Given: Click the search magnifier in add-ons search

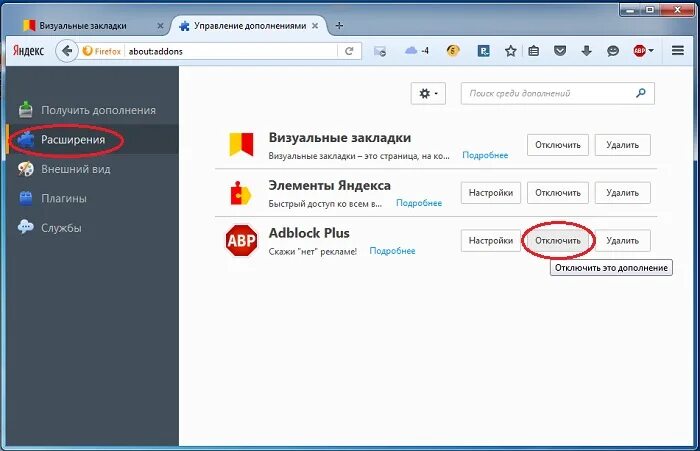Looking at the screenshot, I should (641, 93).
